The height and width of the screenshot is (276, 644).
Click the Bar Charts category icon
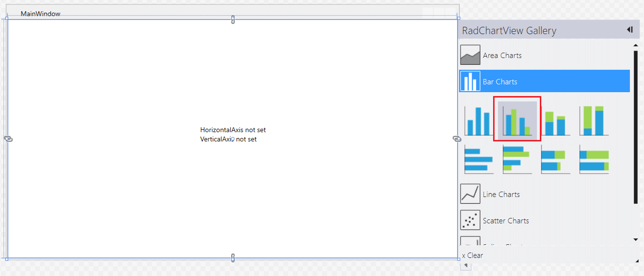[x=470, y=81]
